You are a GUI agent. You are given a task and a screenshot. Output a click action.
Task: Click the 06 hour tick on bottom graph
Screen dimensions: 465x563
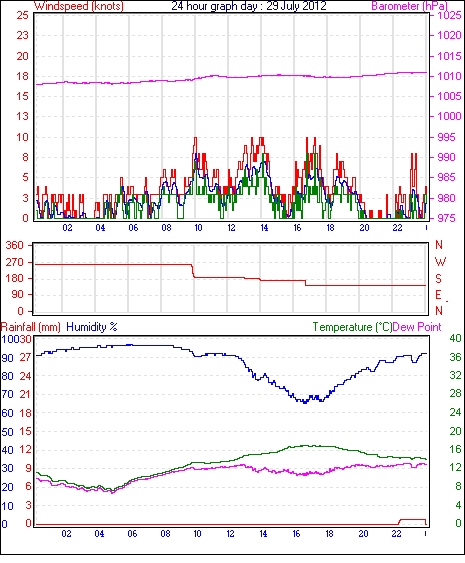pyautogui.click(x=132, y=534)
